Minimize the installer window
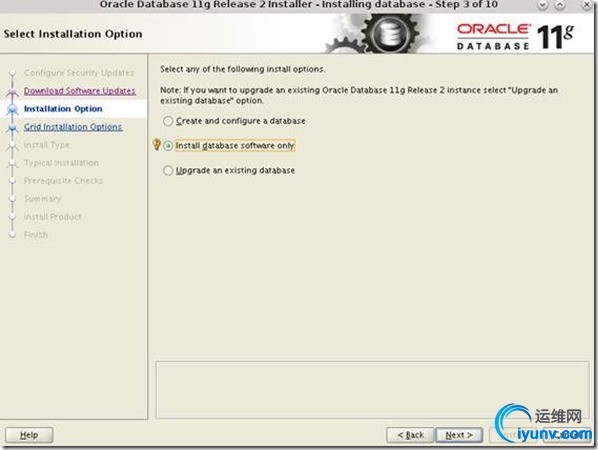The width and height of the screenshot is (598, 450). pyautogui.click(x=543, y=5)
